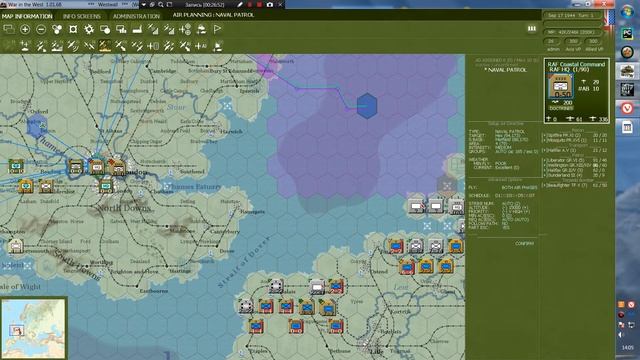
Task: Select the dark blue target hex at sea
Action: tap(367, 106)
